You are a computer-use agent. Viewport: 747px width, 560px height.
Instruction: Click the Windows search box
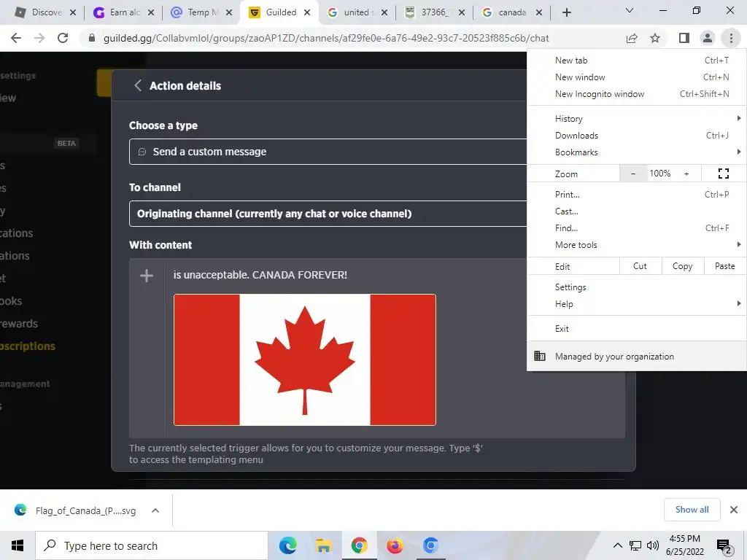click(152, 545)
